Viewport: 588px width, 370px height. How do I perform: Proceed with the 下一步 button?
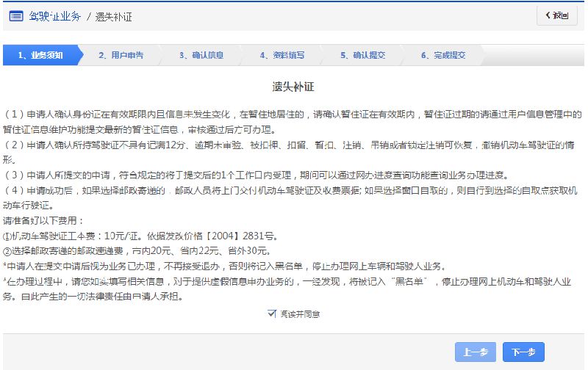(x=523, y=352)
